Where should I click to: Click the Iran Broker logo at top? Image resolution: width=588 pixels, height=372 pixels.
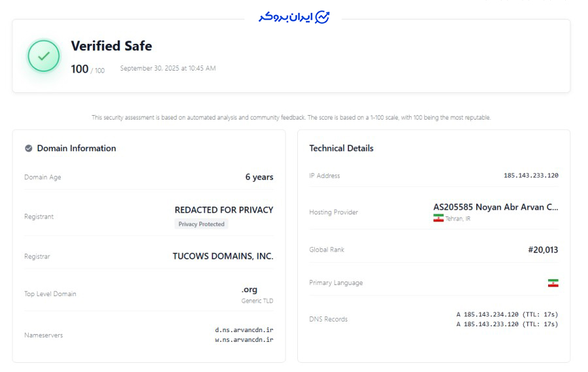[x=294, y=17]
